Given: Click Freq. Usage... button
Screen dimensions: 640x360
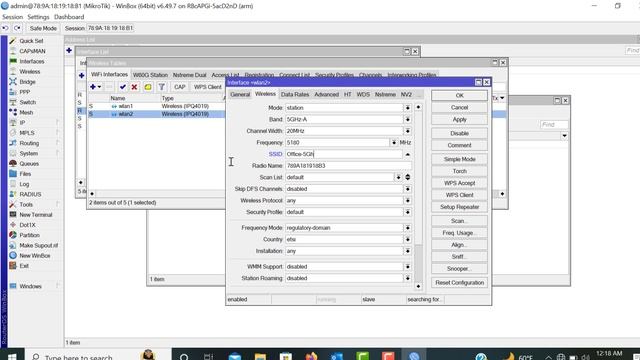Looking at the screenshot, I should [x=460, y=233].
